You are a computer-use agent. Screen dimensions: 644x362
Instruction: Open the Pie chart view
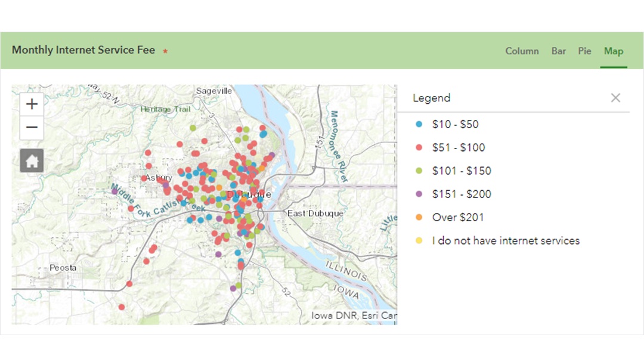click(584, 51)
